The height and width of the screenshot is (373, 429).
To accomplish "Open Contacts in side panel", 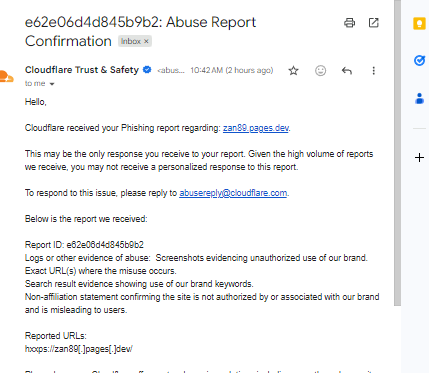I will point(419,99).
